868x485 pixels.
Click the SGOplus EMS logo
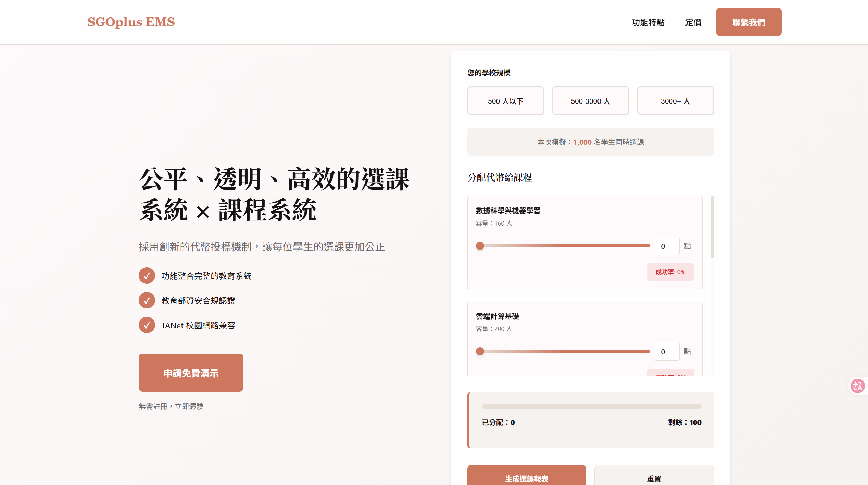(x=131, y=22)
